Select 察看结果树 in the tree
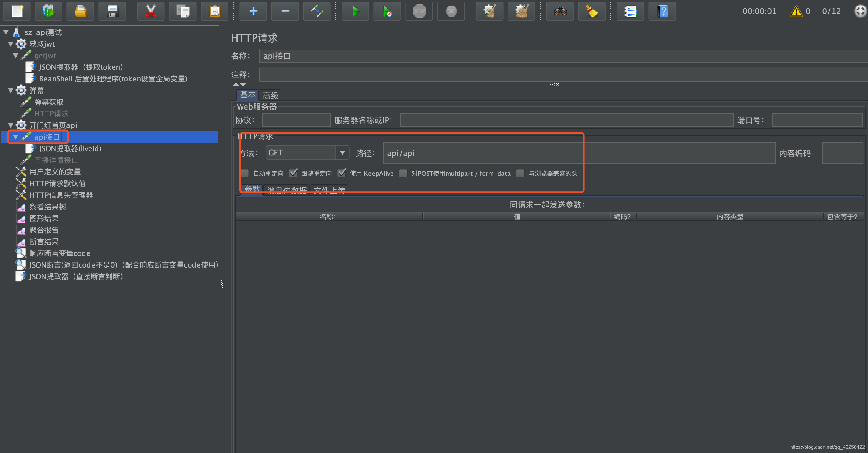Image resolution: width=868 pixels, height=453 pixels. point(47,207)
